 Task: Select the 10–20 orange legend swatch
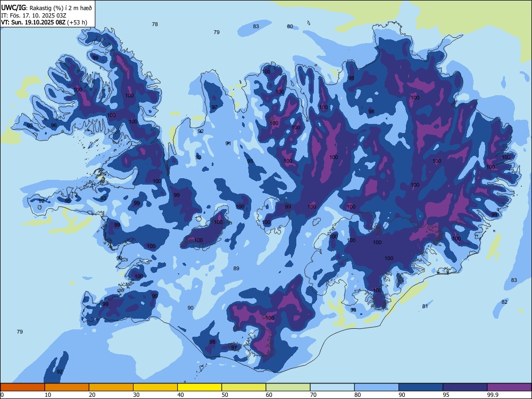(67, 387)
